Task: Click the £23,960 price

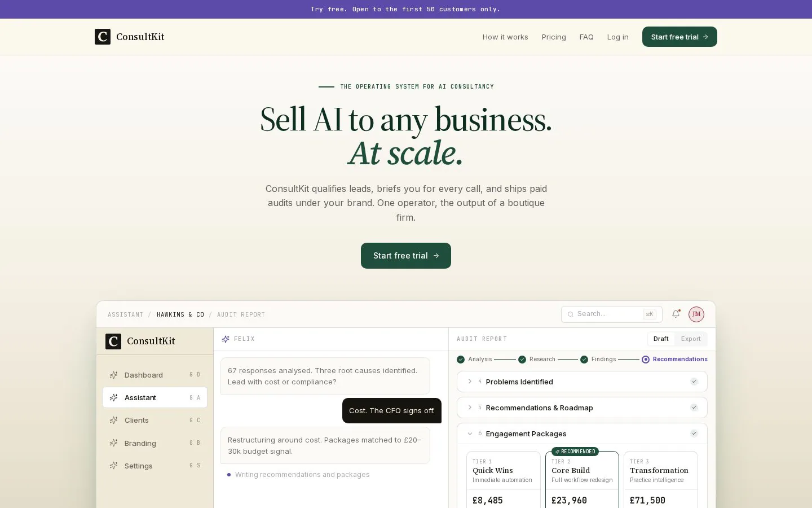Action: (569, 500)
